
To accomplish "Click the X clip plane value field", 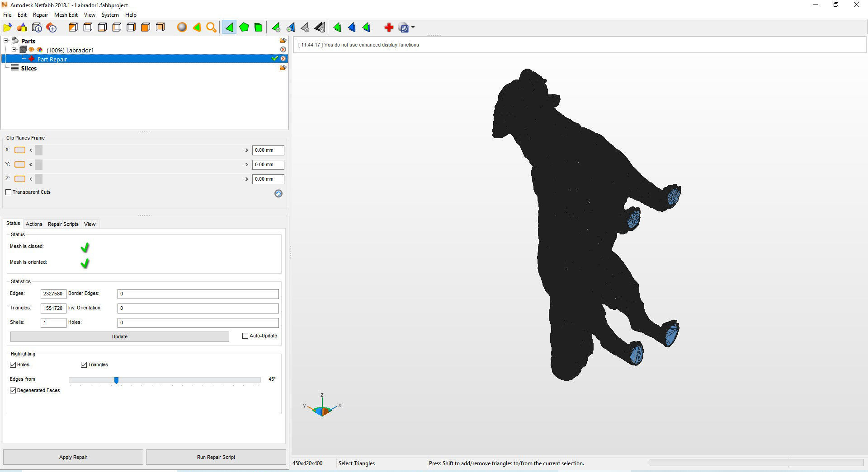I will coord(268,150).
